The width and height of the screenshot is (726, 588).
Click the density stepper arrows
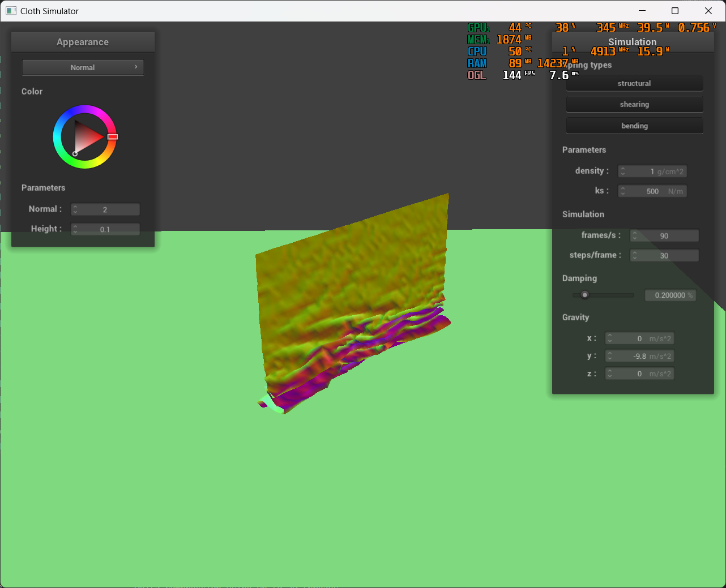point(623,171)
